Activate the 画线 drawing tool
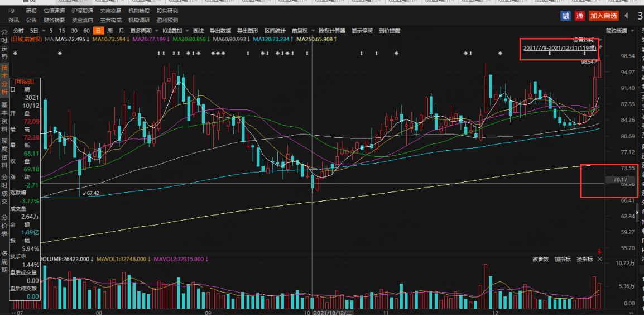The width and height of the screenshot is (644, 316). click(198, 30)
